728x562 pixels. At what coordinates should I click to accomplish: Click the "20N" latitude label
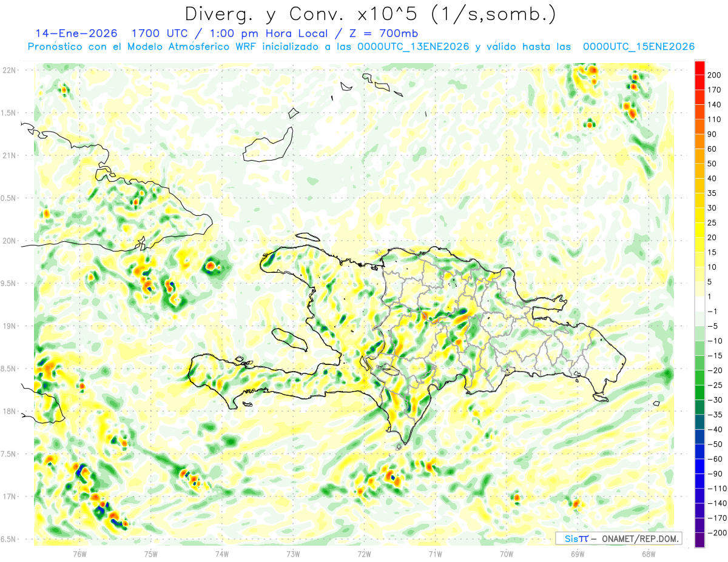(x=9, y=241)
